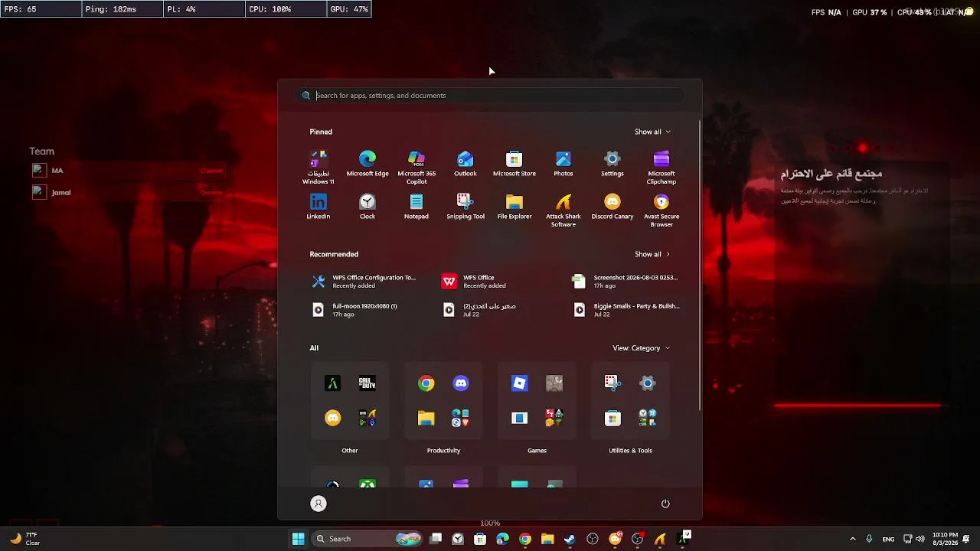980x551 pixels.
Task: Open the clock and date flyout
Action: pyautogui.click(x=945, y=539)
